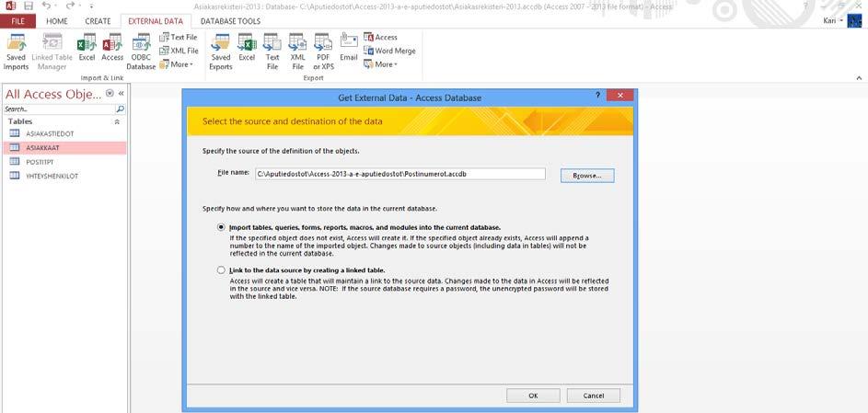Image resolution: width=868 pixels, height=413 pixels.
Task: Open Saved Imports in the ribbon
Action: [x=16, y=52]
